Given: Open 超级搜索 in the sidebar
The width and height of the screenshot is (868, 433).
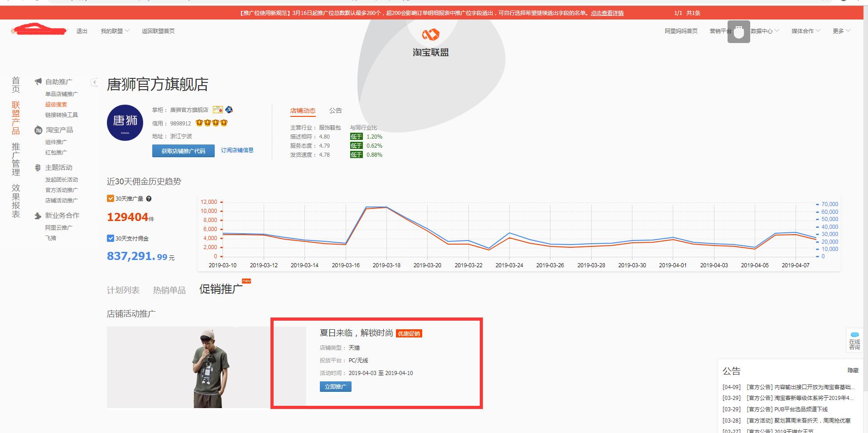Looking at the screenshot, I should (x=56, y=105).
